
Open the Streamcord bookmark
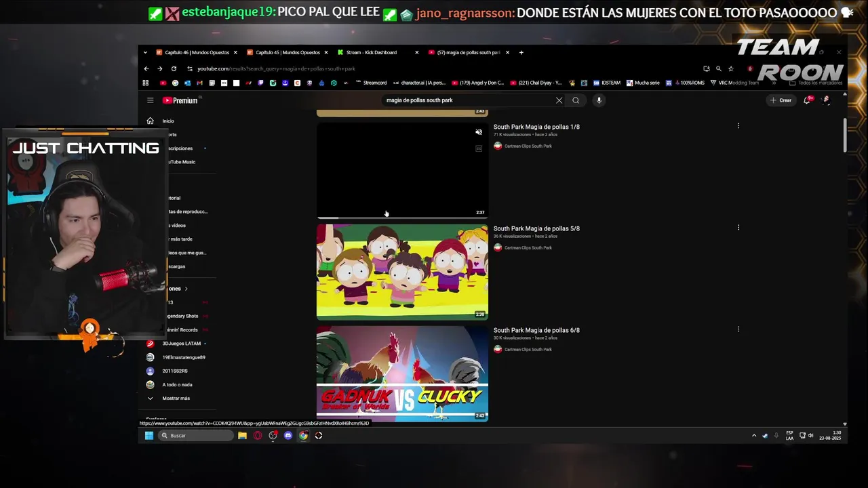(372, 83)
